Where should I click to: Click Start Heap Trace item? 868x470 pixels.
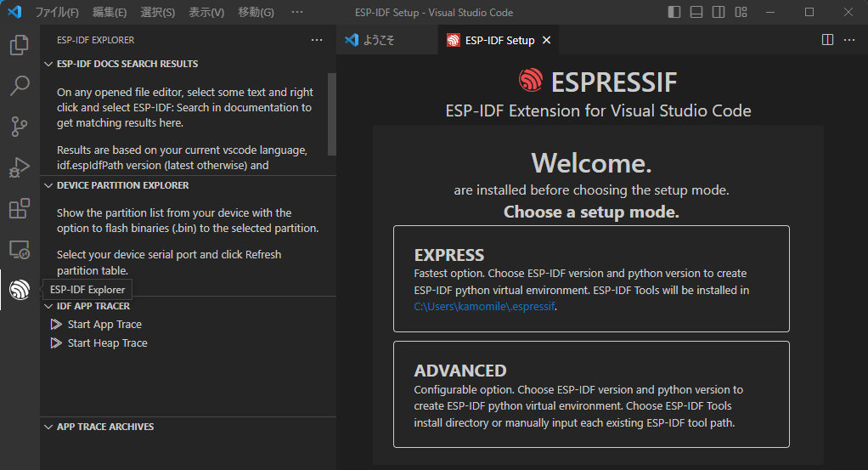click(x=107, y=343)
